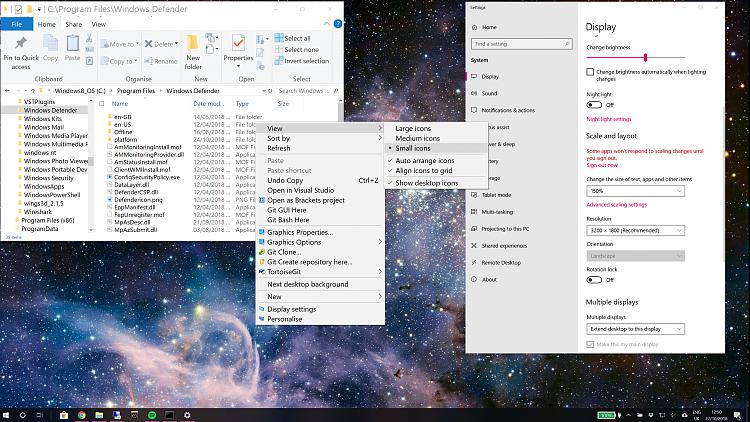
Task: Open the Delete dropdown in ribbon
Action: (161, 44)
